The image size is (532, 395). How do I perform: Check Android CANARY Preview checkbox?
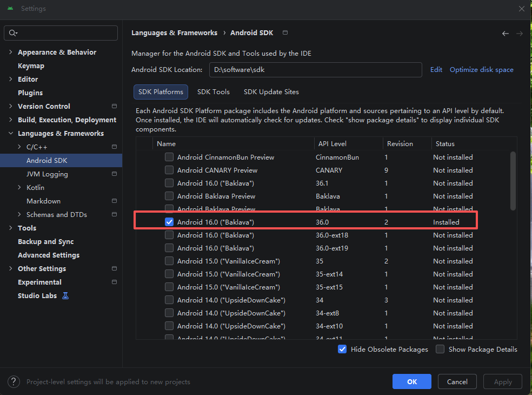(169, 170)
